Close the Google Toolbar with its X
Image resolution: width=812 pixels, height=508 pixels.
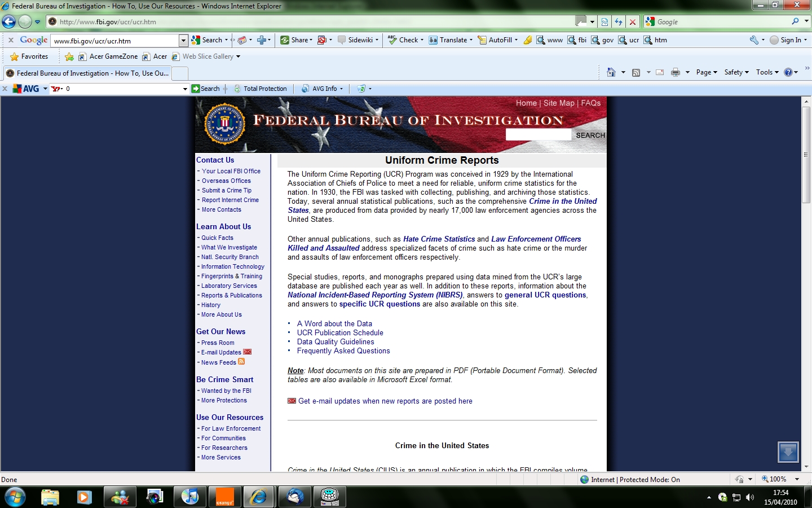pyautogui.click(x=11, y=40)
